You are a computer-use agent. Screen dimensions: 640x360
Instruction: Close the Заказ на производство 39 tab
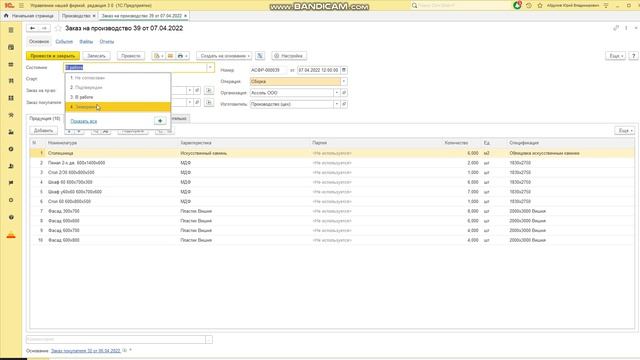[x=185, y=16]
